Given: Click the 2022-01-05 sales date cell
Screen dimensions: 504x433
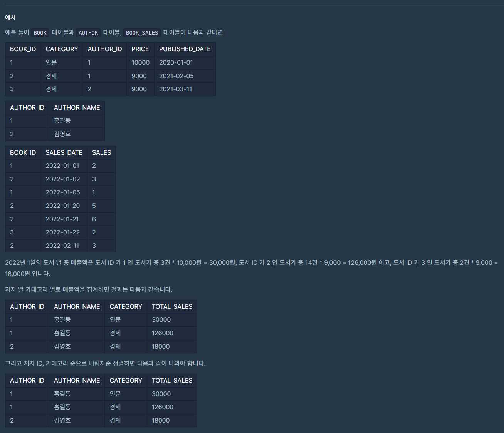Looking at the screenshot, I should 63,192.
